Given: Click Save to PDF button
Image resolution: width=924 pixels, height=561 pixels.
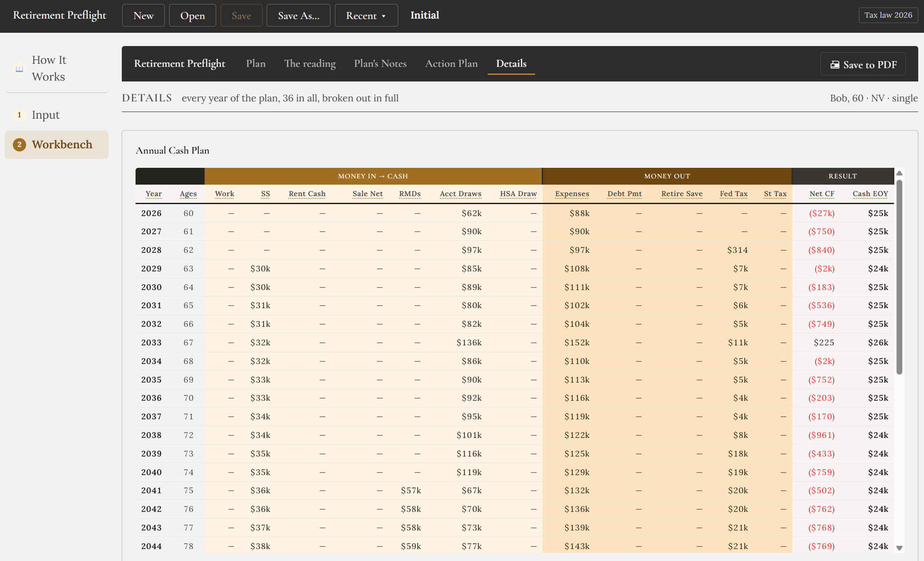Looking at the screenshot, I should pos(863,65).
